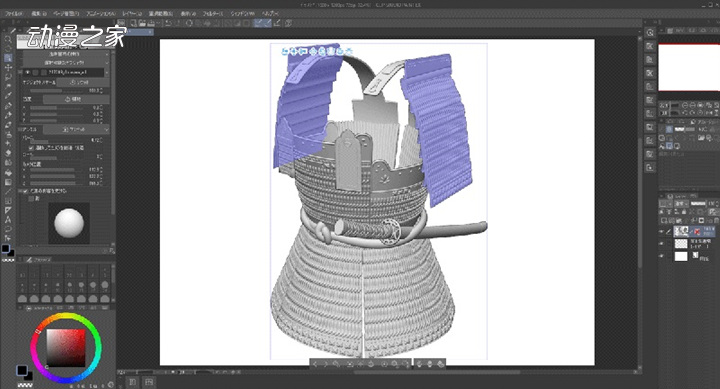Open the dropdown arrow beside the save icon
Screen dimensions: 720x389
(158, 23)
